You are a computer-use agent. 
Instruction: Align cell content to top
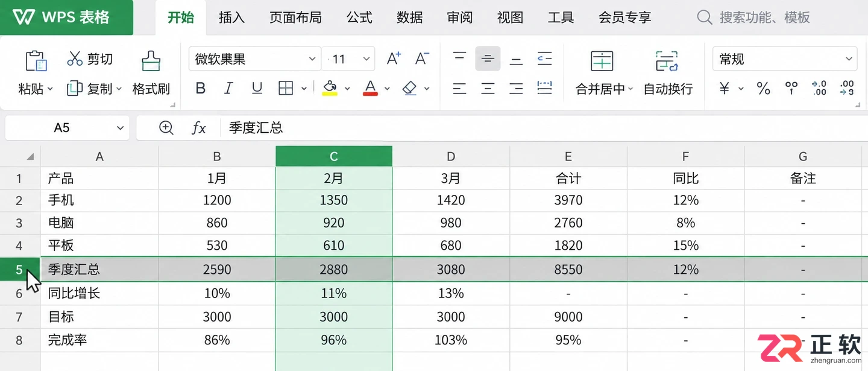459,59
